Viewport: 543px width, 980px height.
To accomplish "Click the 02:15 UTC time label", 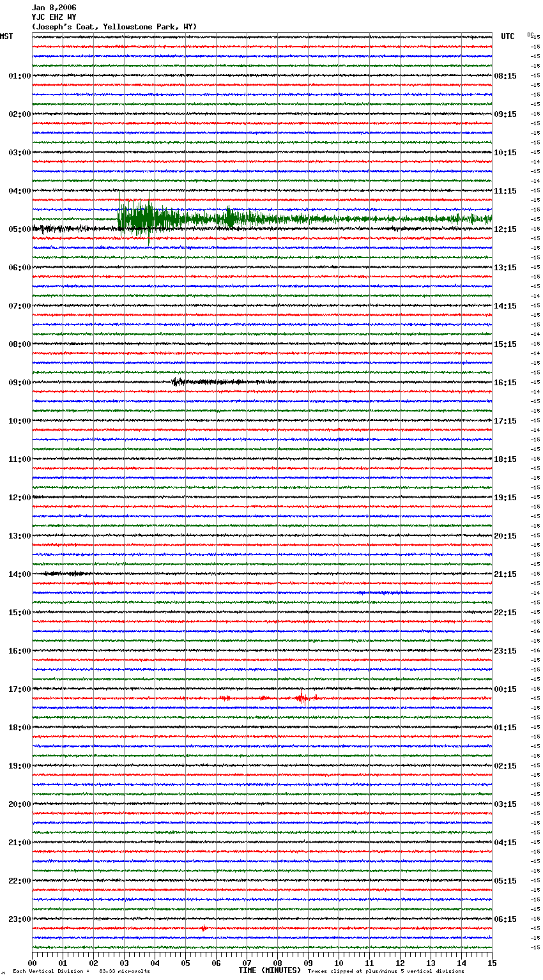I will click(x=505, y=766).
